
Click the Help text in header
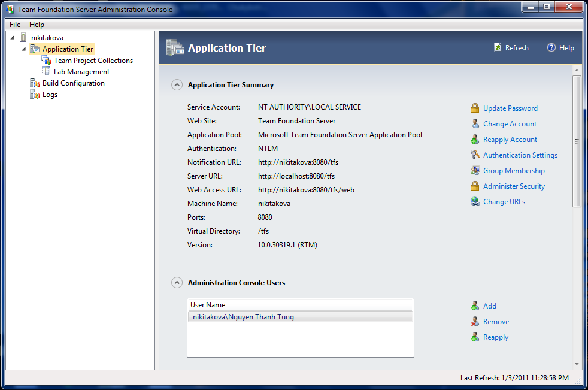click(566, 48)
